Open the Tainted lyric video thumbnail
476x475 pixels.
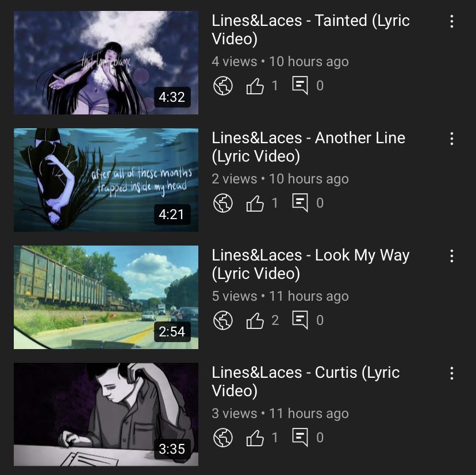[x=106, y=63]
